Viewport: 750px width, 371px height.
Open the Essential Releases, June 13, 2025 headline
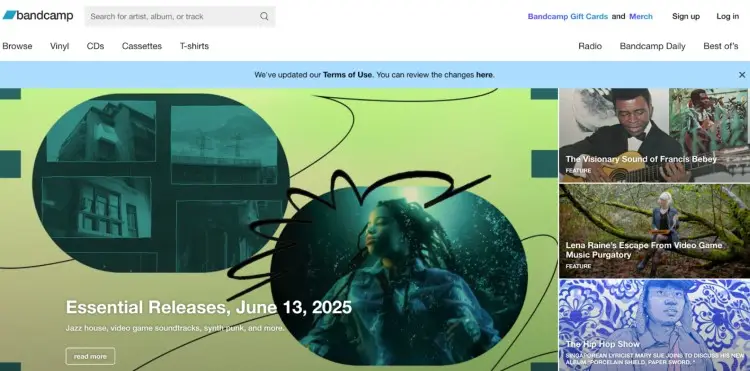[209, 307]
